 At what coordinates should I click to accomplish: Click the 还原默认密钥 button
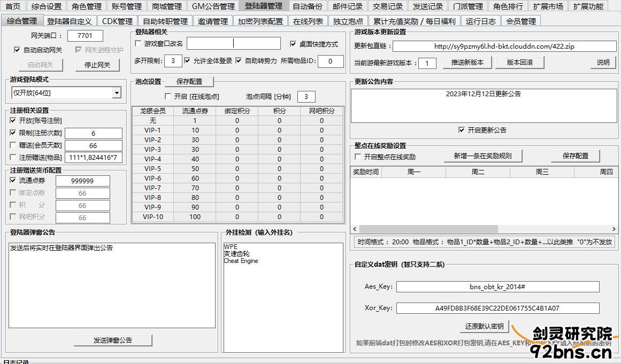485,326
